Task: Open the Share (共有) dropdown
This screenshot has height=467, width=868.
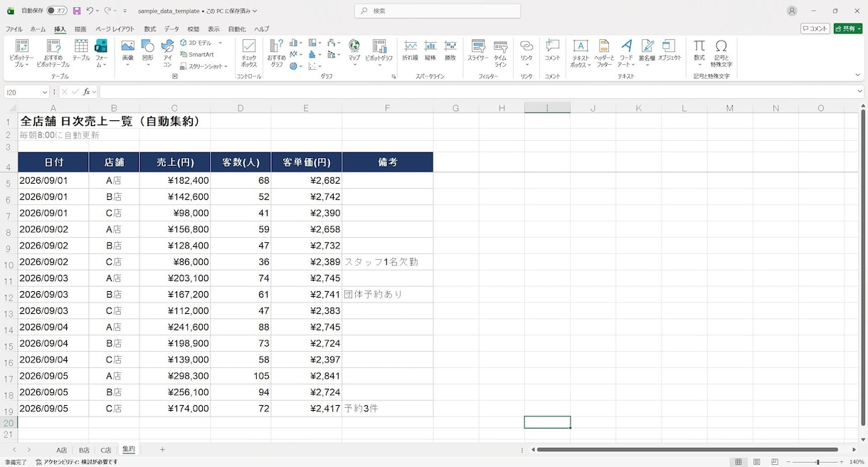Action: point(847,28)
